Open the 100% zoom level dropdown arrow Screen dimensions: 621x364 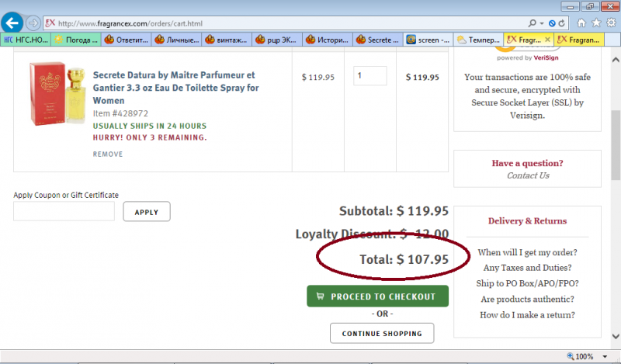[605, 356]
